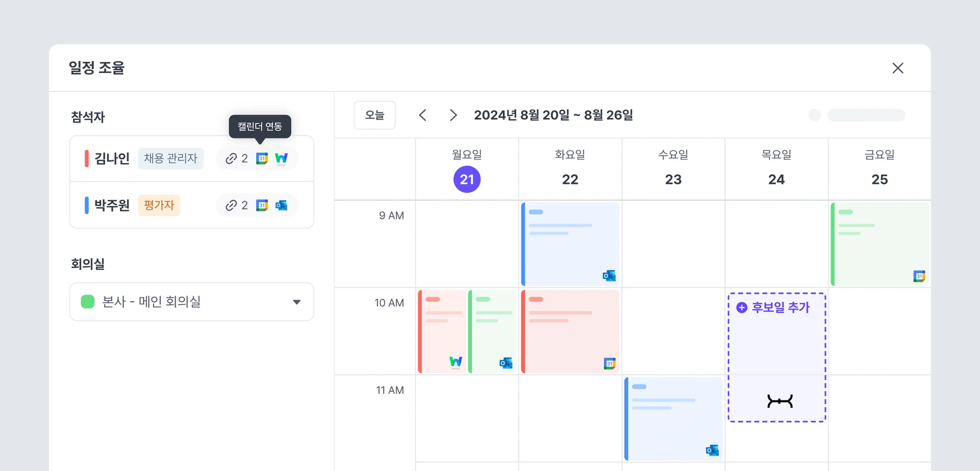Click the Google Calendar icon next to 김나인
The width and height of the screenshot is (980, 471).
tap(262, 158)
